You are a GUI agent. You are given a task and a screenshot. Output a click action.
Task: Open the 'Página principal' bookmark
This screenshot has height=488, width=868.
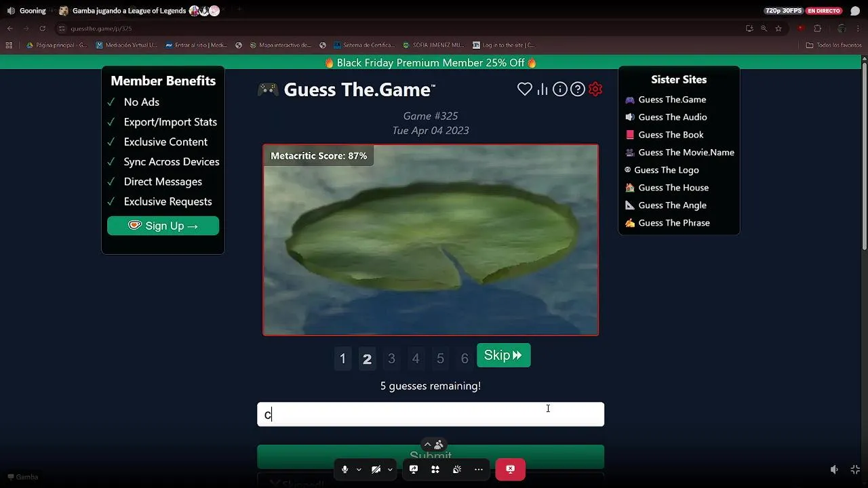57,45
